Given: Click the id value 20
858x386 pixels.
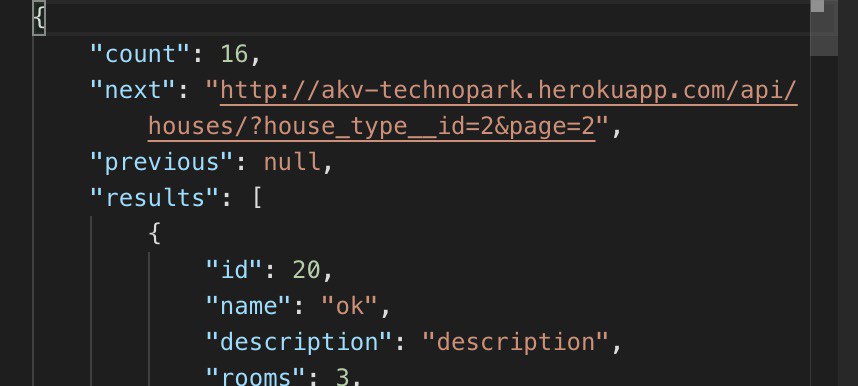Looking at the screenshot, I should (306, 270).
